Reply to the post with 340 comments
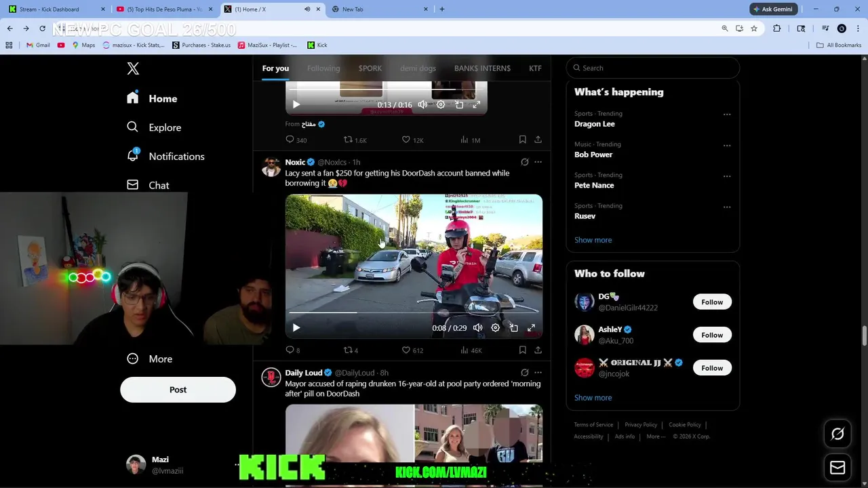Viewport: 868px width, 488px height. (x=296, y=140)
